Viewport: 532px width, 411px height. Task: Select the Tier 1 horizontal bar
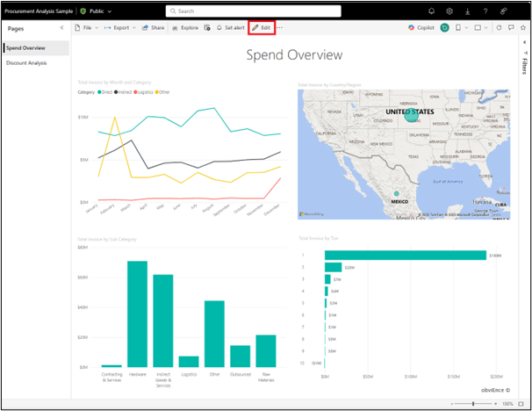(x=406, y=256)
